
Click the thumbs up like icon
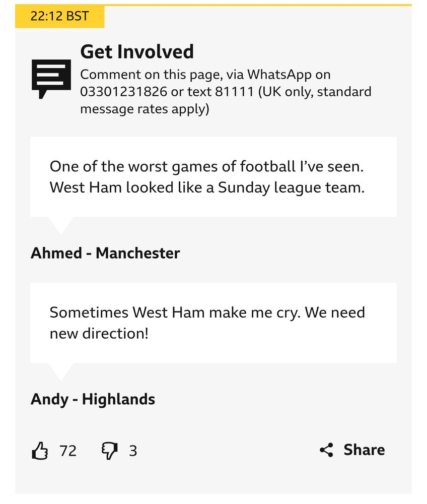(40, 450)
